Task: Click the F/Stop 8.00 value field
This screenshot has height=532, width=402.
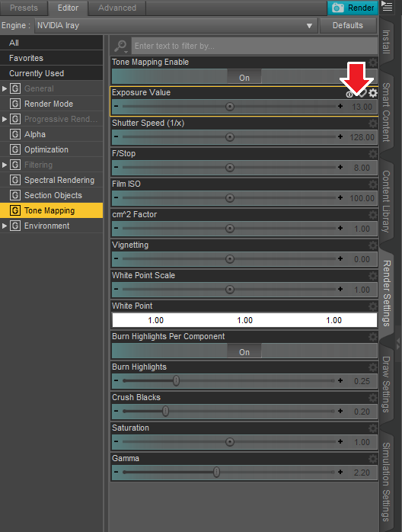Action: coord(362,168)
